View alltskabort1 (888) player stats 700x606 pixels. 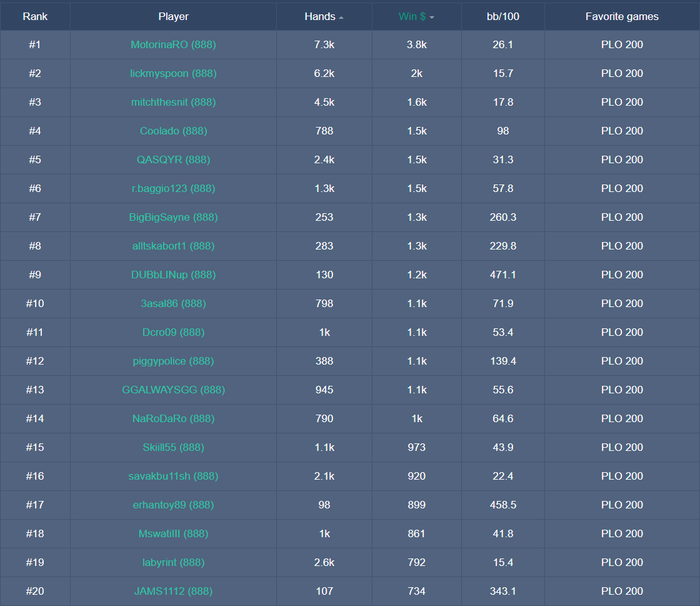click(x=173, y=246)
